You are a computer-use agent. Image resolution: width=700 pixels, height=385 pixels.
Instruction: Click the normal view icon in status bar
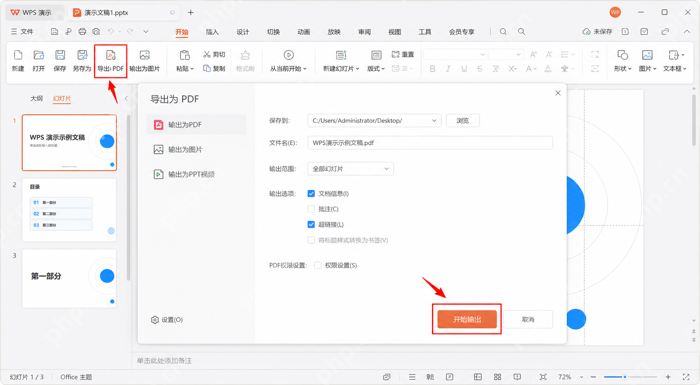tap(478, 377)
